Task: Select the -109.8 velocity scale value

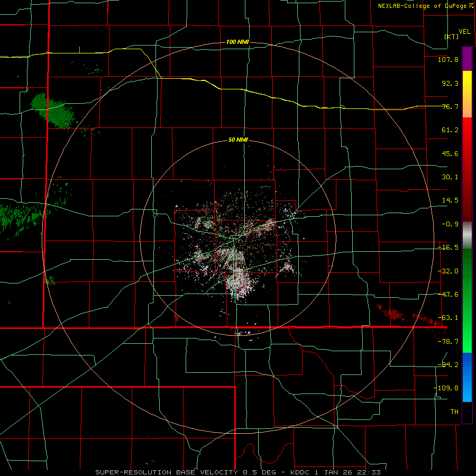Action: point(446,388)
